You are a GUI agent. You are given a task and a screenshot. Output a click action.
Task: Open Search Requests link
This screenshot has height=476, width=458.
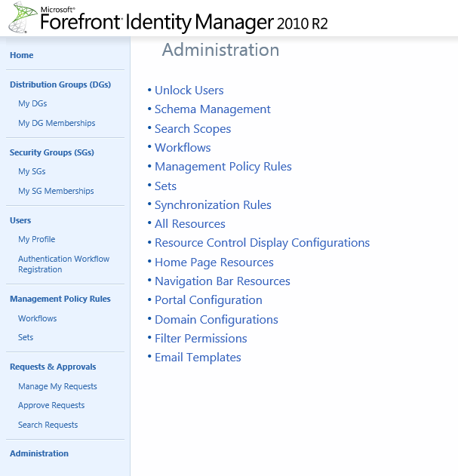point(48,425)
